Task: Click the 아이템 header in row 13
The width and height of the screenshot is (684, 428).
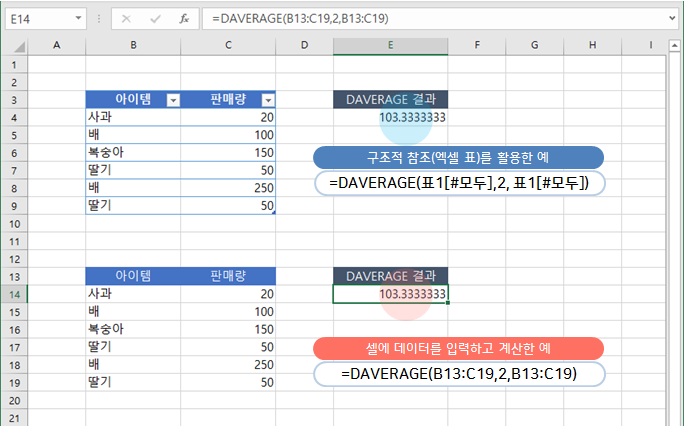Action: tap(133, 276)
